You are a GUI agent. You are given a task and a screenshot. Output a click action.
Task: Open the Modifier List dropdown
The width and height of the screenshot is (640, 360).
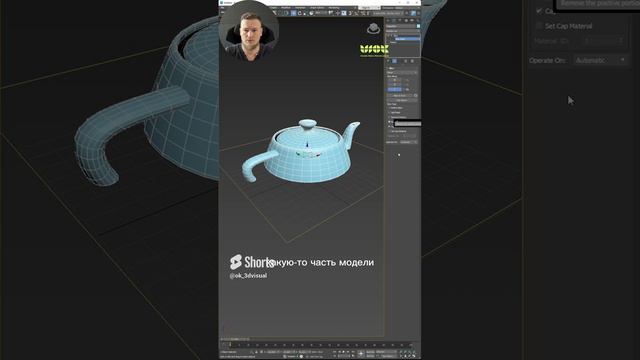[x=402, y=31]
